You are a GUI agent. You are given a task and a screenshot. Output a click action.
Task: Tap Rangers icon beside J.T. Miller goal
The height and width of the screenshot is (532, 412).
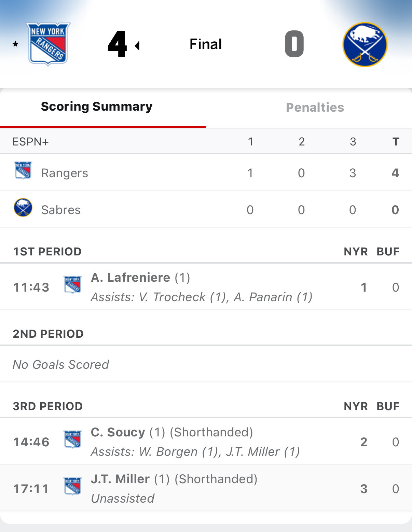pos(72,486)
